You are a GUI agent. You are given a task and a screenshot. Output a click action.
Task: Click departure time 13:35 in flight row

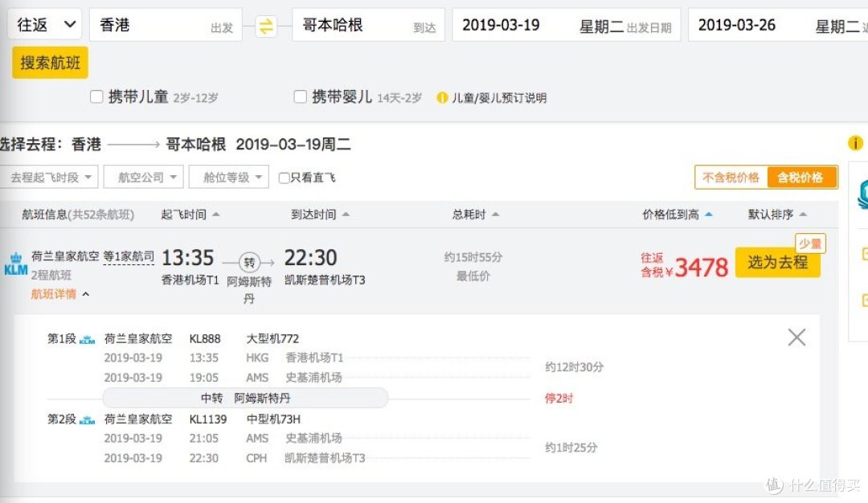click(x=187, y=258)
